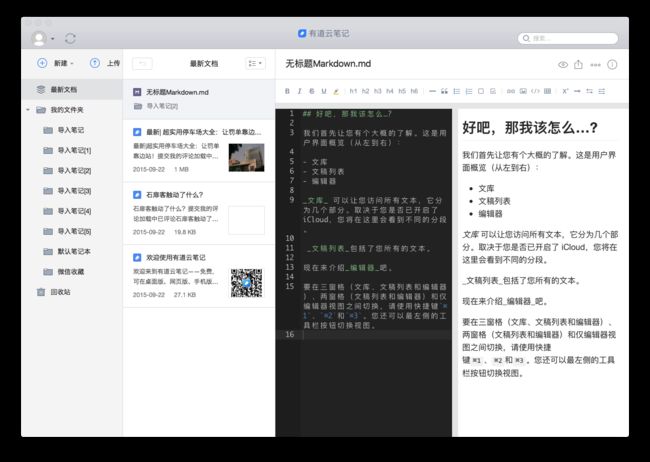This screenshot has height=462, width=650.
Task: Apply underline formatting with the U icon
Action: 324,91
